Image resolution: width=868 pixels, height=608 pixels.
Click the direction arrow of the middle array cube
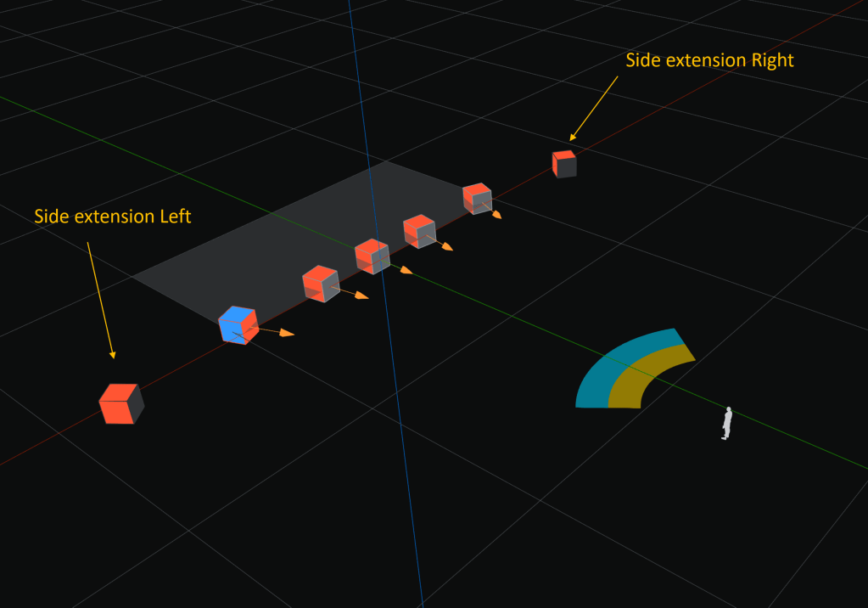(x=406, y=270)
